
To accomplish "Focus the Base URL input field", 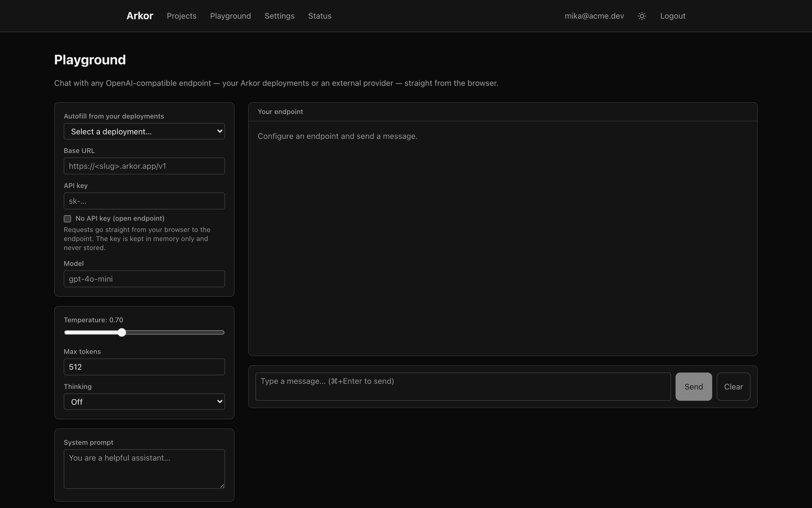I will click(144, 166).
